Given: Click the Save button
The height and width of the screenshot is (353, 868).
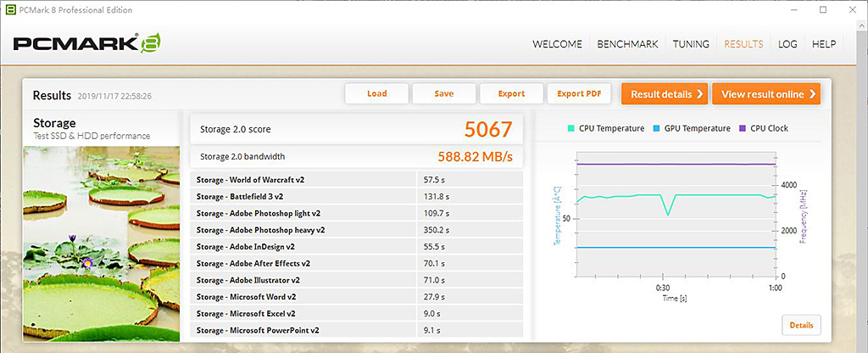Looking at the screenshot, I should tap(444, 93).
